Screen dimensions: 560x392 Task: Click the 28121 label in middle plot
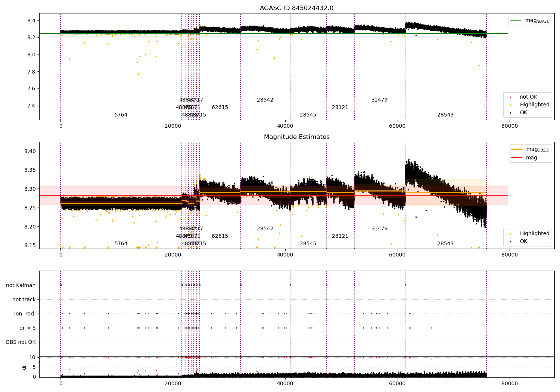point(340,236)
